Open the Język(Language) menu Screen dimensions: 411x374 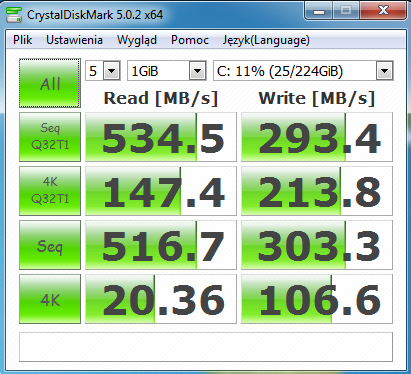point(266,40)
